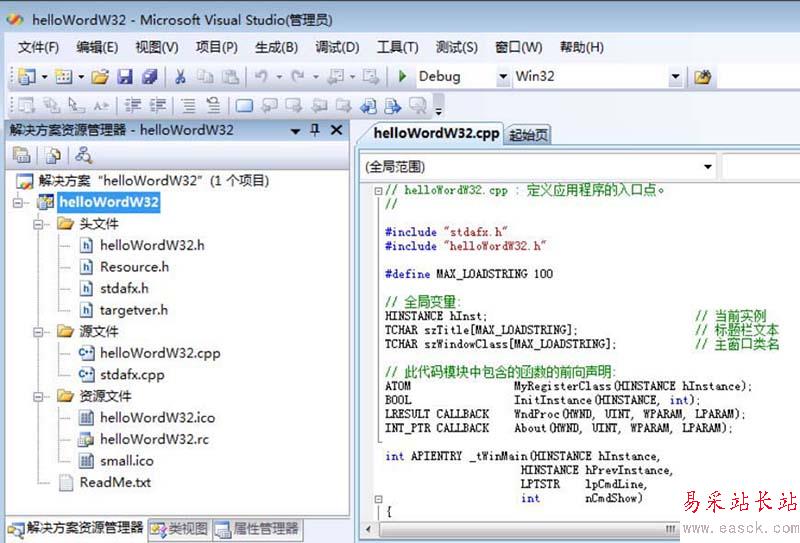
Task: Click the Increase Indent icon
Action: (x=158, y=106)
